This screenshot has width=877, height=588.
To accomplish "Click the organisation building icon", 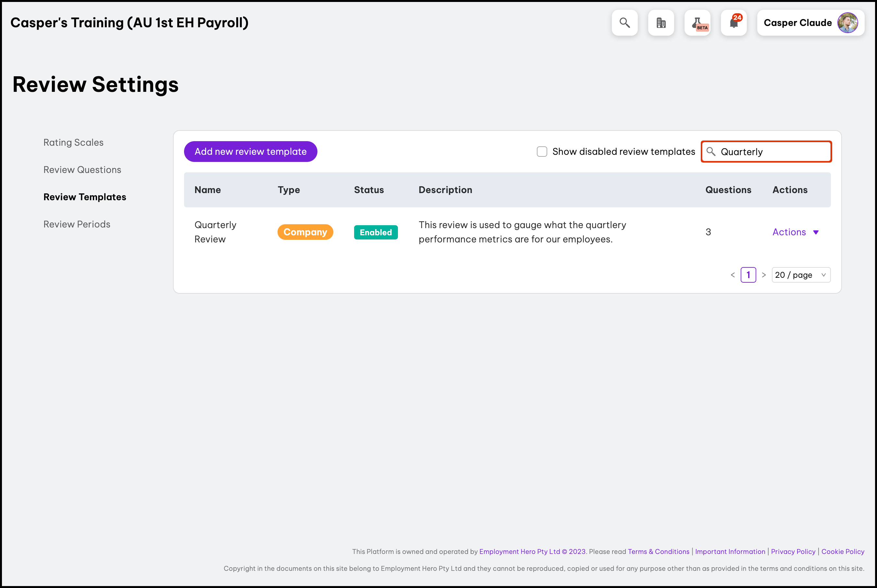I will click(661, 23).
